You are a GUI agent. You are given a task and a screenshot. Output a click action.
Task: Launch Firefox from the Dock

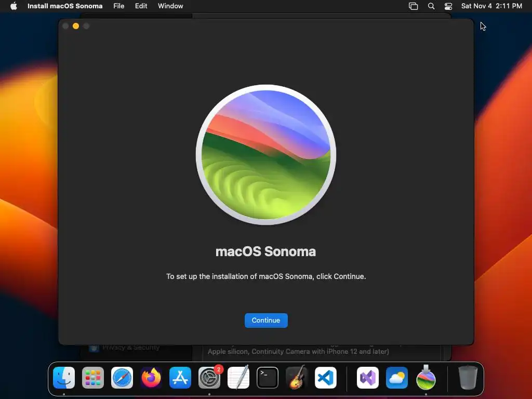pos(151,378)
